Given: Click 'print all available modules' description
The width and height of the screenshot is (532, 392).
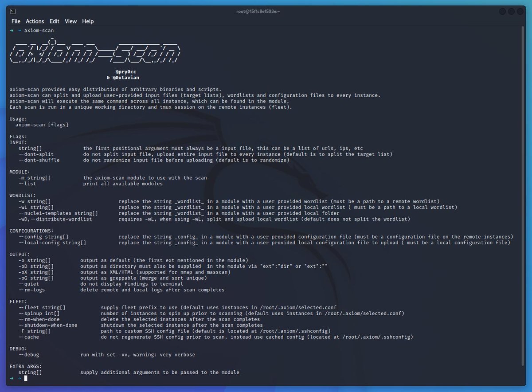Looking at the screenshot, I should 123,184.
